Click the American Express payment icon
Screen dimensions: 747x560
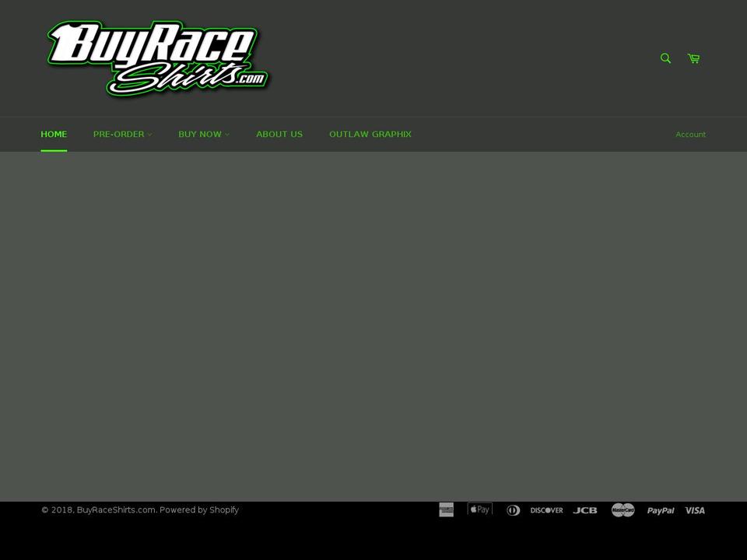coord(447,509)
